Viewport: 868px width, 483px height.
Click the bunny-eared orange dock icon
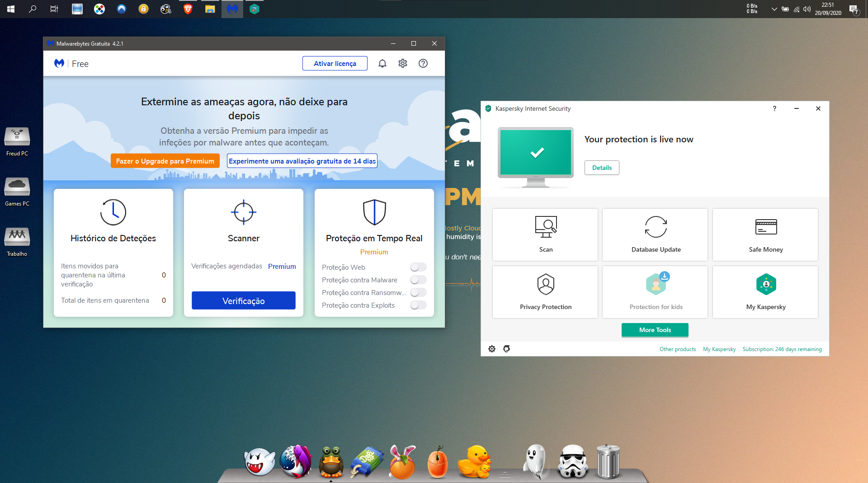[x=402, y=462]
